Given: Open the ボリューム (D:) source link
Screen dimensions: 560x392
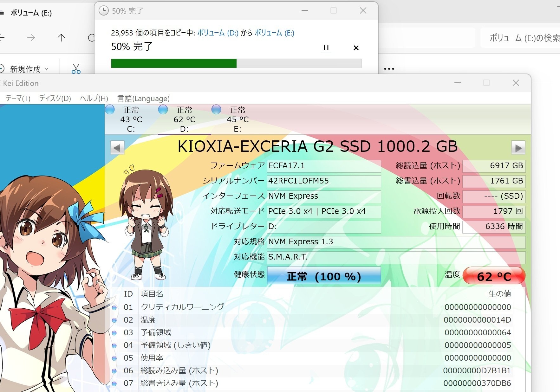Looking at the screenshot, I should pyautogui.click(x=218, y=33).
